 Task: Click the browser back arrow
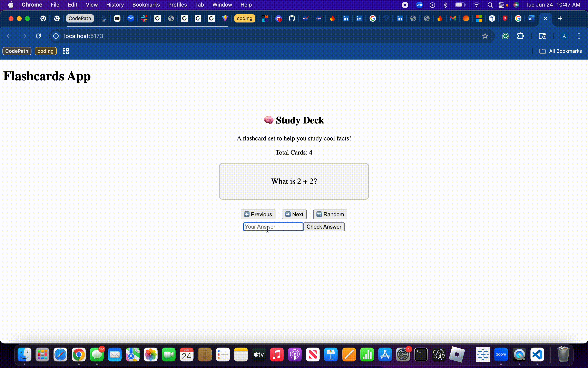pos(9,36)
